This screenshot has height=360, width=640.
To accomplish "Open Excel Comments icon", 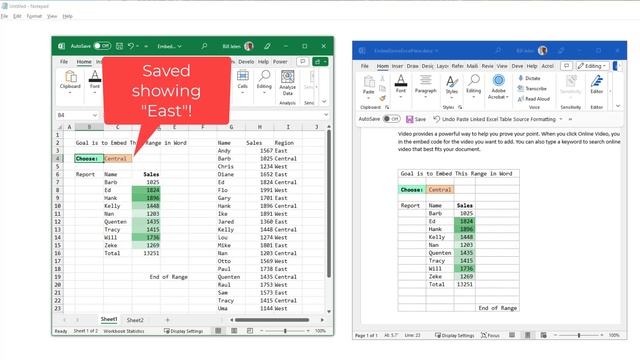I will pyautogui.click(x=302, y=62).
